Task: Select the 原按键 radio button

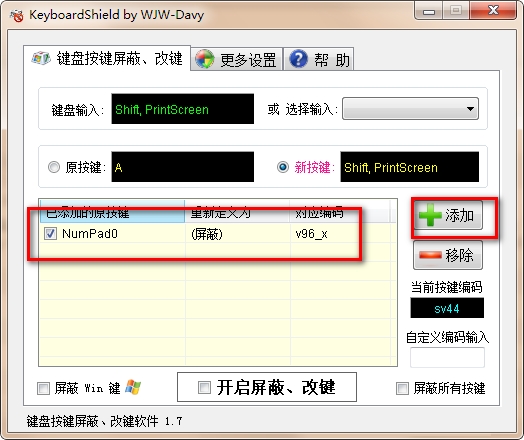Action: coord(54,167)
